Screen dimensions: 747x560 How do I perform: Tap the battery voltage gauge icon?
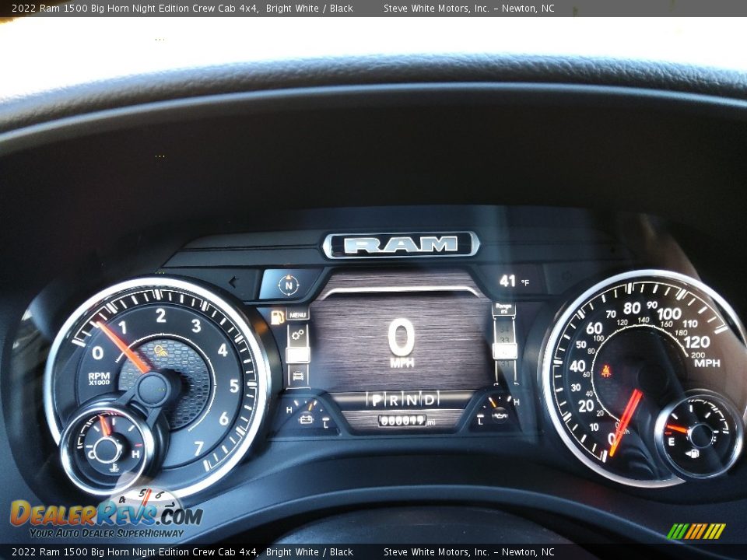306,419
